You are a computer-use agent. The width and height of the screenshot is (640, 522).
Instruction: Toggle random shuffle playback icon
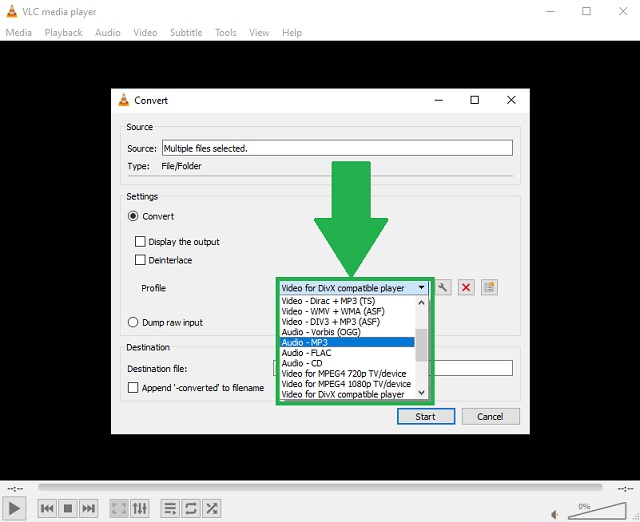[x=211, y=508]
